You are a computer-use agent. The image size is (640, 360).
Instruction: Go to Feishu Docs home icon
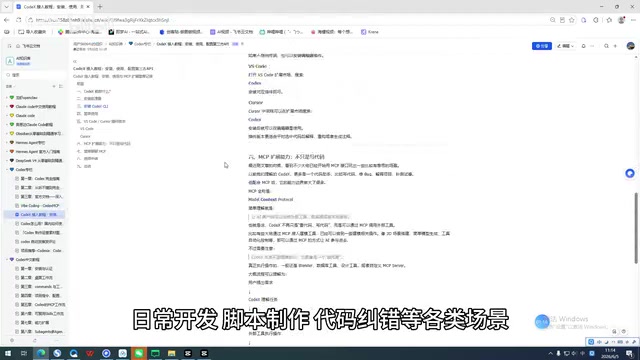tap(18, 46)
